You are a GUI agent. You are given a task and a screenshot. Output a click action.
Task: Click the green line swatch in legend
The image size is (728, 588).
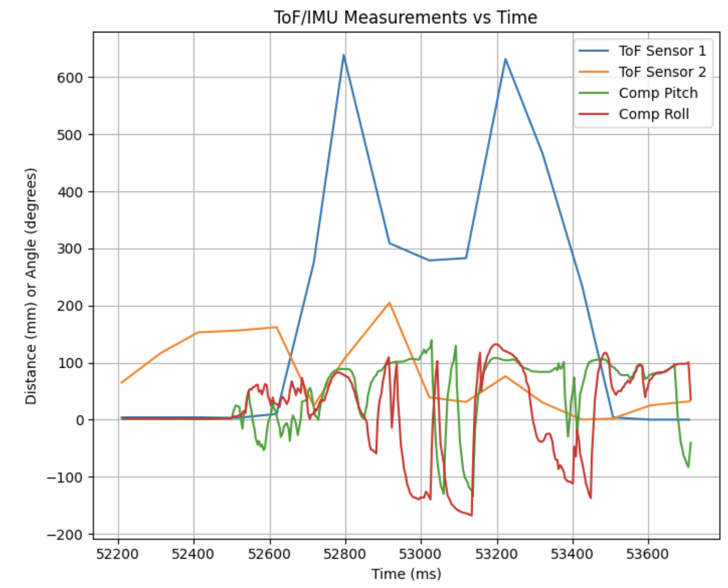coord(594,93)
